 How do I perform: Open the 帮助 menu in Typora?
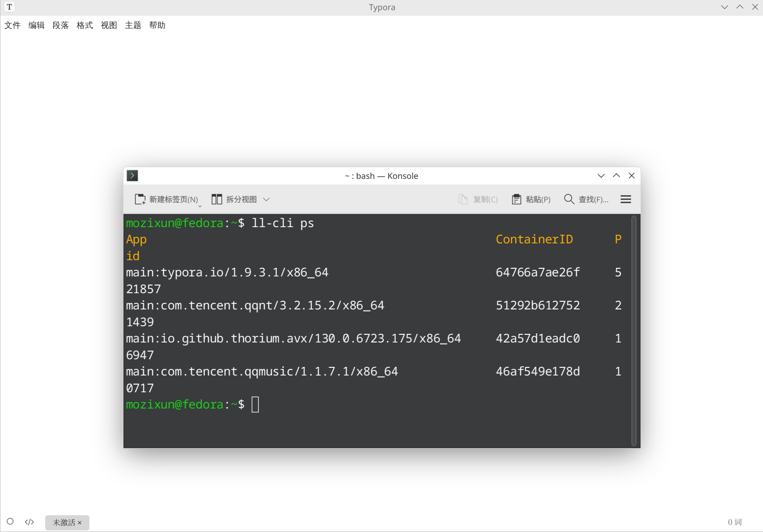click(x=157, y=25)
